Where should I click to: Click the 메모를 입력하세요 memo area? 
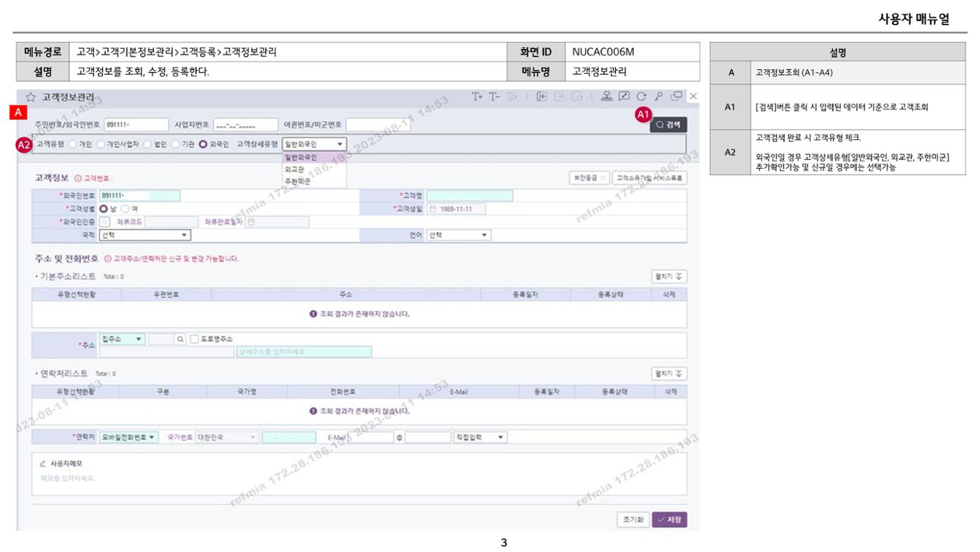pyautogui.click(x=358, y=479)
